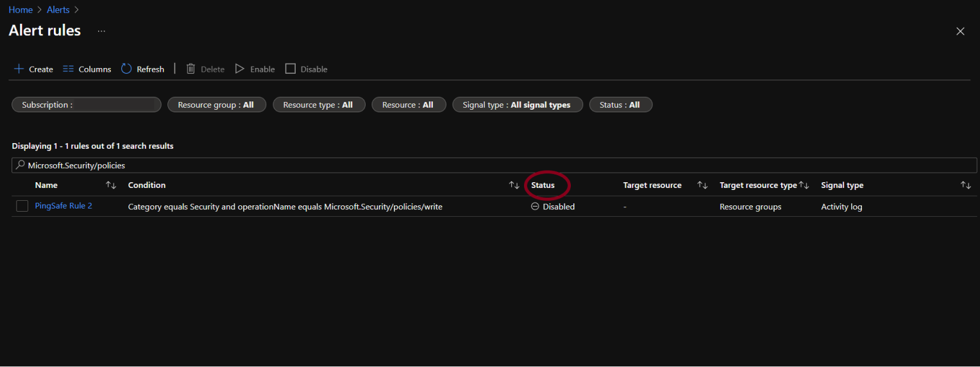Image resolution: width=980 pixels, height=367 pixels.
Task: Click the Delete trash icon
Action: pos(190,69)
